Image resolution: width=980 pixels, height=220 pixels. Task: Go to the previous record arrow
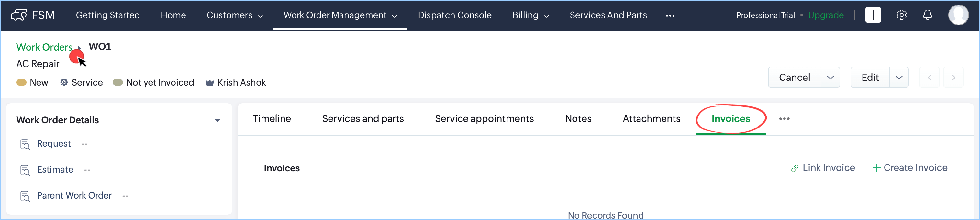929,78
